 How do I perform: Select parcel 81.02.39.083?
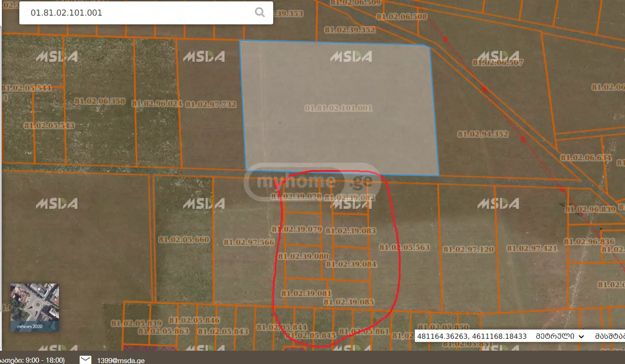pos(350,230)
